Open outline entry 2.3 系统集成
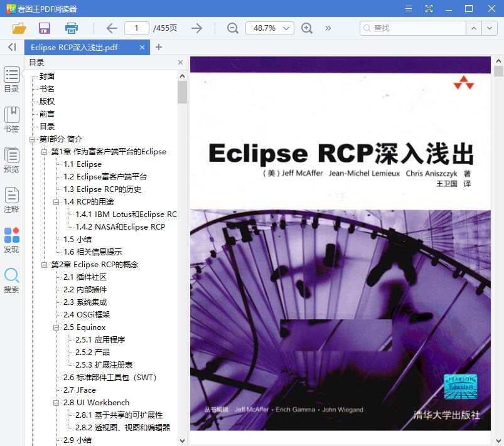 (x=85, y=302)
